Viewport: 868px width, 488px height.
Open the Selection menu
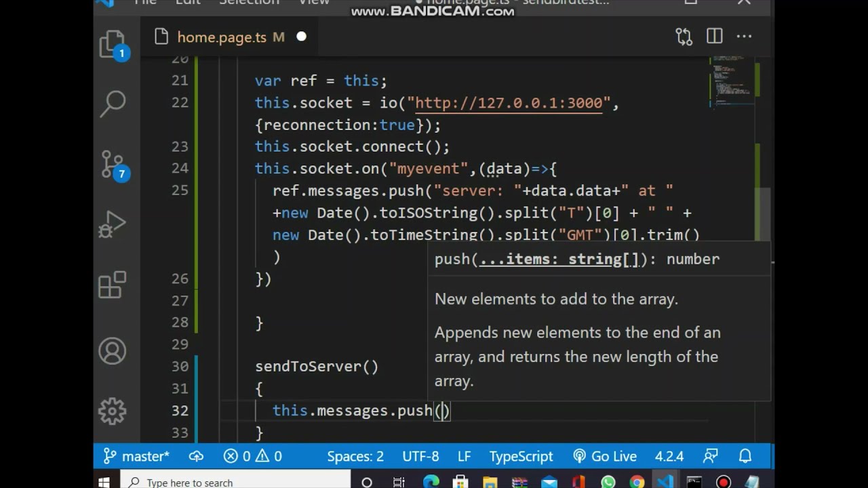pos(248,3)
